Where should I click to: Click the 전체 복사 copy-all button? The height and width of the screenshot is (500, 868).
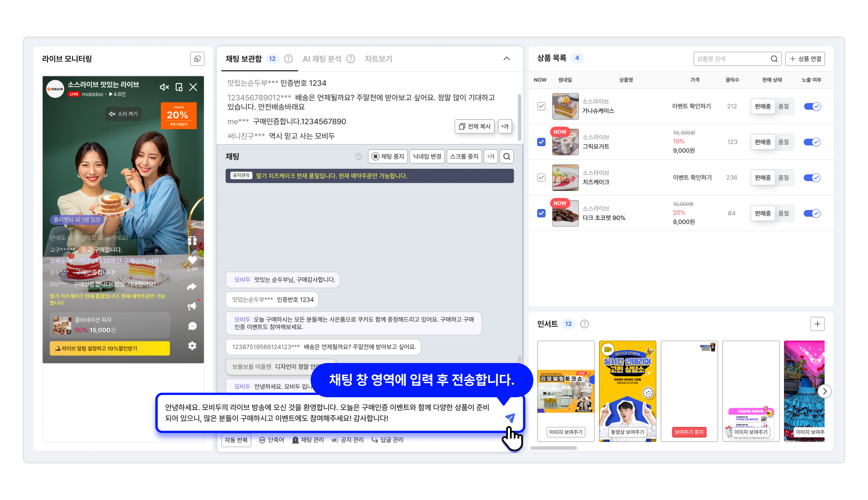click(474, 126)
